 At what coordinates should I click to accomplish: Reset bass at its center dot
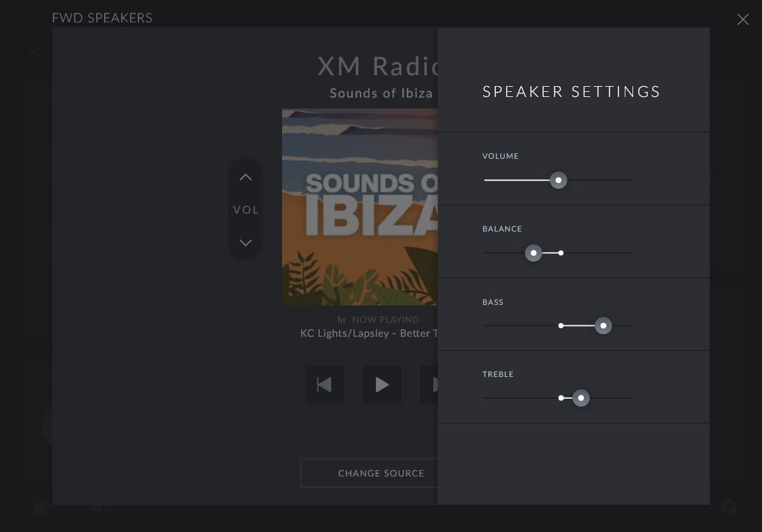(561, 326)
